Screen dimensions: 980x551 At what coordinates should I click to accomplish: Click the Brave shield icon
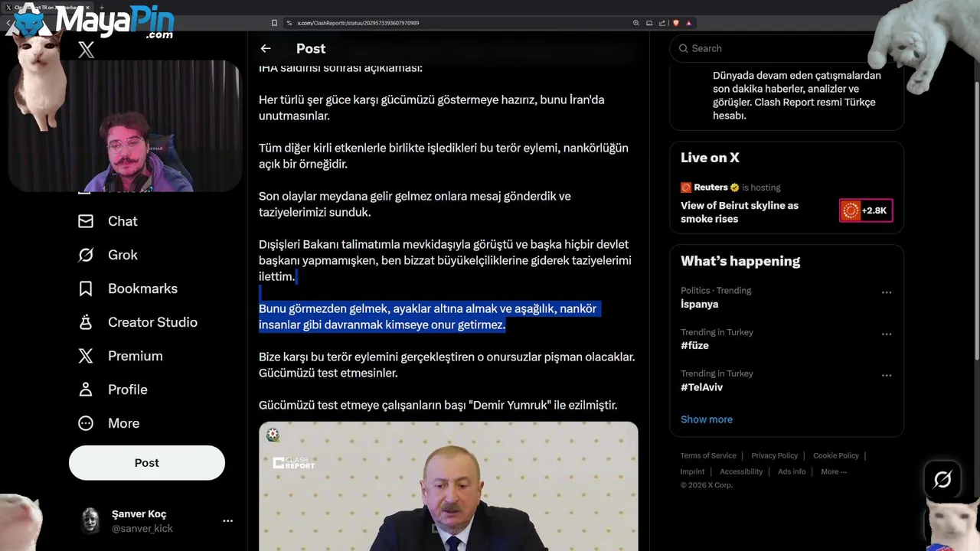[x=676, y=23]
